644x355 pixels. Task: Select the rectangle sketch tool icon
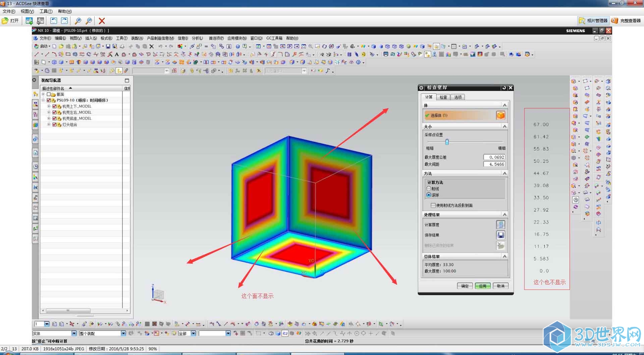[x=68, y=54]
